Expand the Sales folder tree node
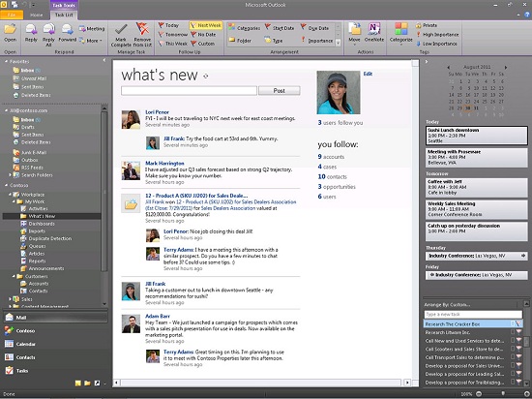The height and width of the screenshot is (399, 532). click(10, 299)
